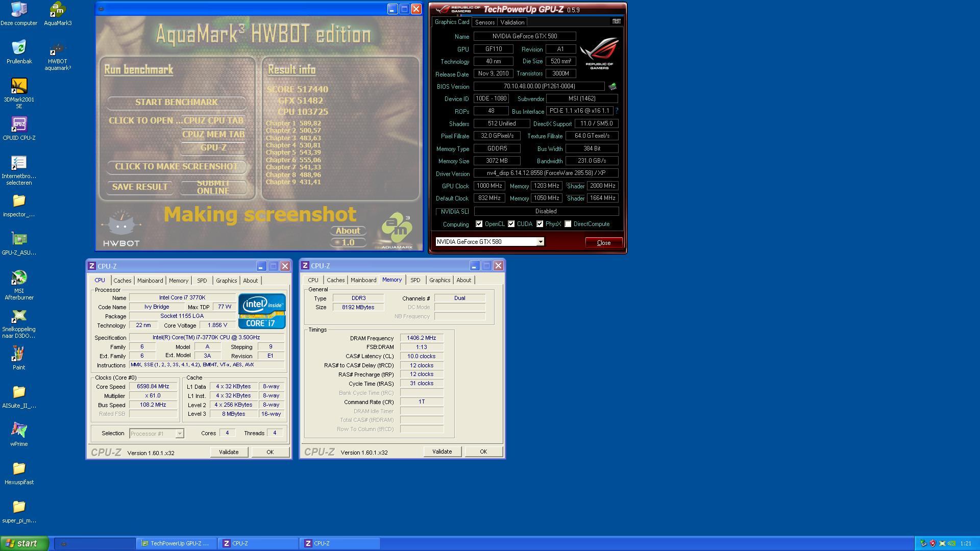The height and width of the screenshot is (551, 980).
Task: Launch the GPU-Z_ASUS desktop icon
Action: pyautogui.click(x=19, y=243)
